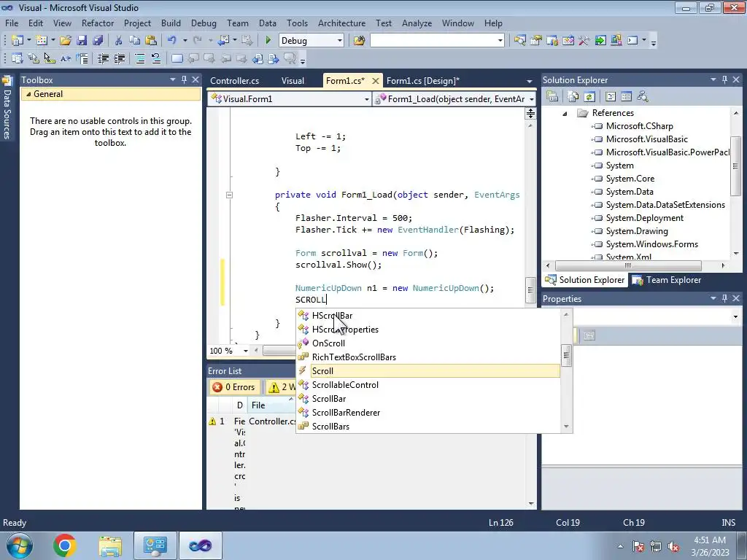This screenshot has width=747, height=560.
Task: Toggle bookmark with the rectangle icon
Action: coord(177,58)
